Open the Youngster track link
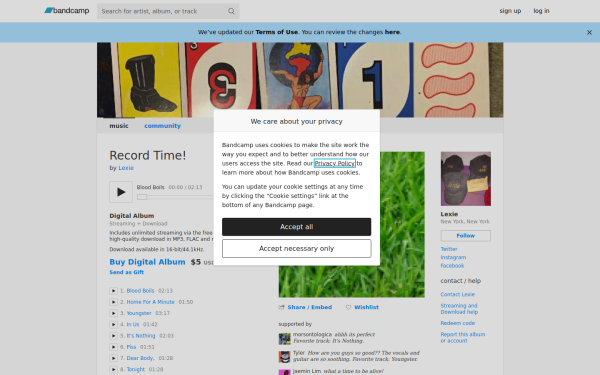Viewport: 600px width, 375px height. pyautogui.click(x=139, y=313)
